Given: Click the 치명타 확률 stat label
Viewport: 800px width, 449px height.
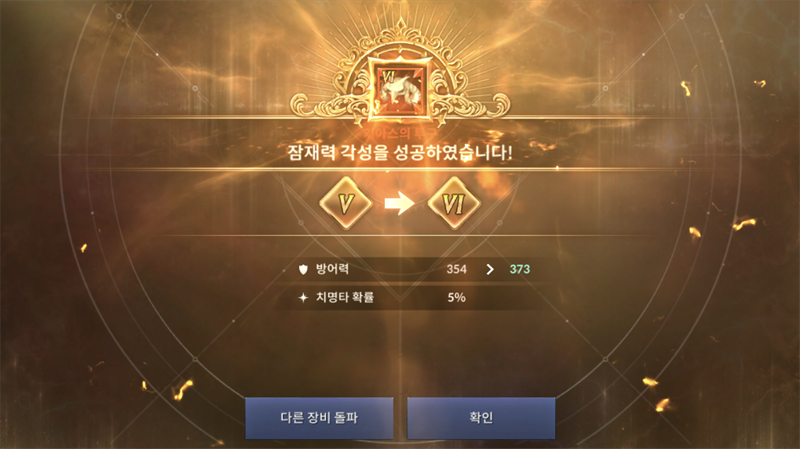Looking at the screenshot, I should [x=345, y=297].
